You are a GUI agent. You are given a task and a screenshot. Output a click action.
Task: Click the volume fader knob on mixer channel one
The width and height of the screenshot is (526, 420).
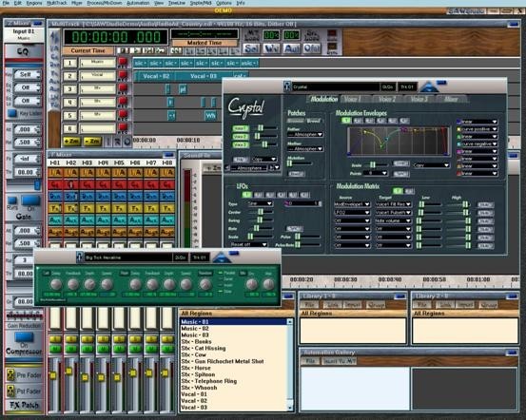click(x=53, y=375)
